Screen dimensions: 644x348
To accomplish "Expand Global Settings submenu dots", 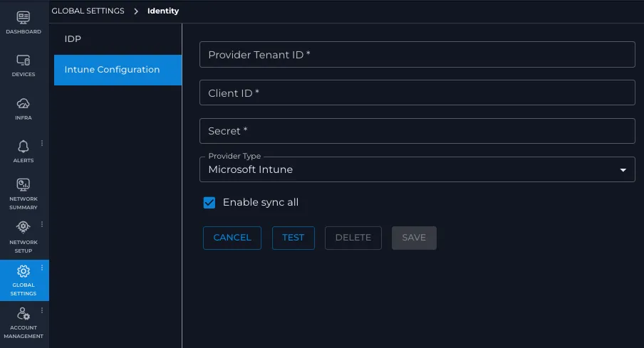I will tap(42, 268).
